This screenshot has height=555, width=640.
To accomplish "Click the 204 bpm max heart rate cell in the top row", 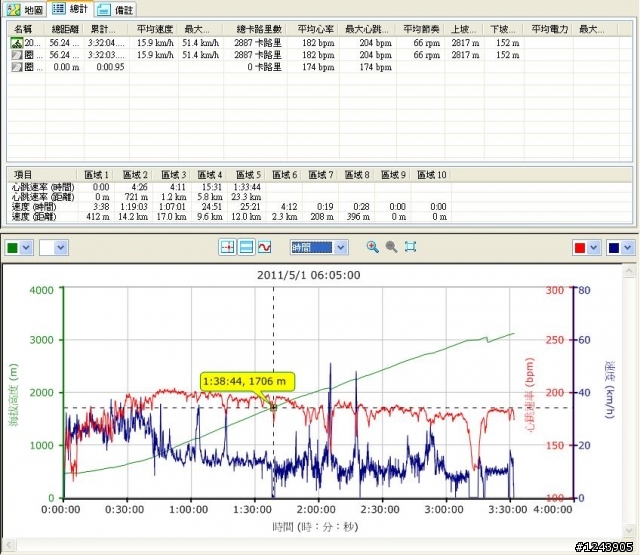I will point(376,43).
